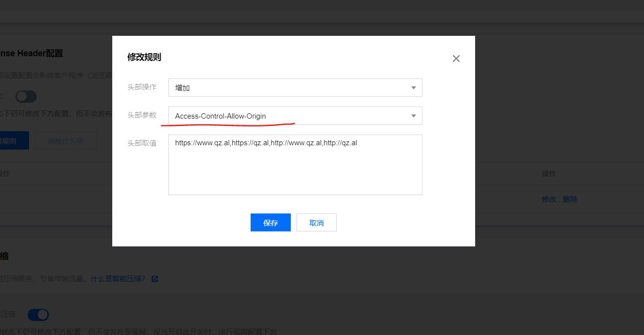This screenshot has width=644, height=335.
Task: Close the 修改规则 dialog with X
Action: (x=456, y=59)
